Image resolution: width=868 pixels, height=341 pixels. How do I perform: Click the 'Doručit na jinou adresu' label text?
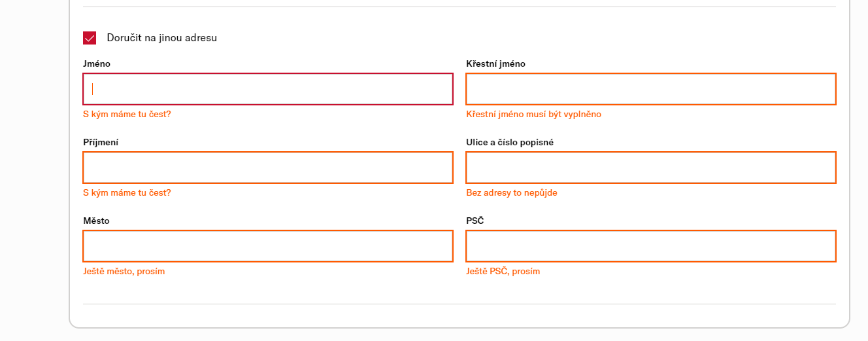162,38
